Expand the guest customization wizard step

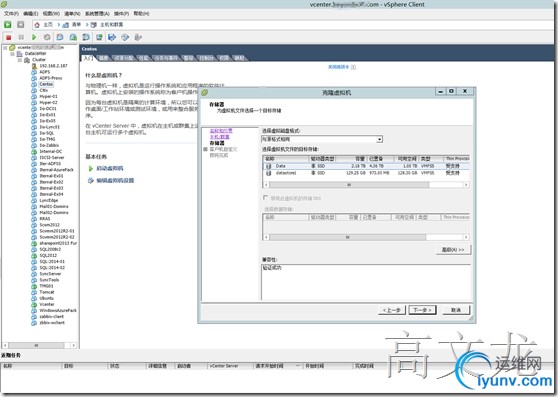pos(205,149)
